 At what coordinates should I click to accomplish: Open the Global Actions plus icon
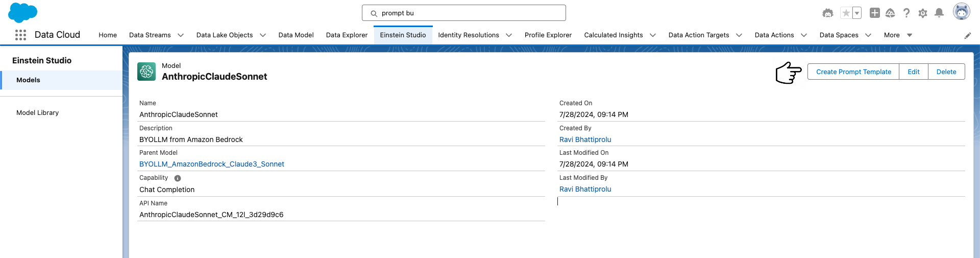coord(875,13)
